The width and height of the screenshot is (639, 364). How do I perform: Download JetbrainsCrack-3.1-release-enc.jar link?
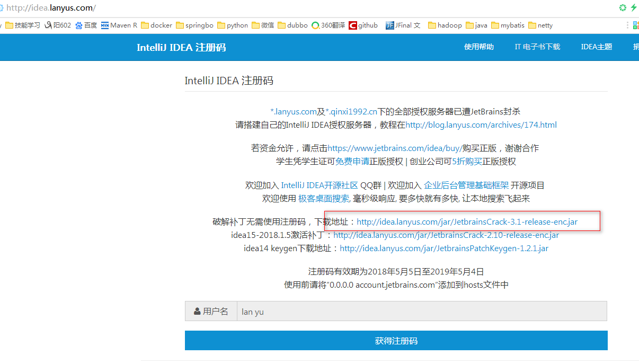coord(467,222)
